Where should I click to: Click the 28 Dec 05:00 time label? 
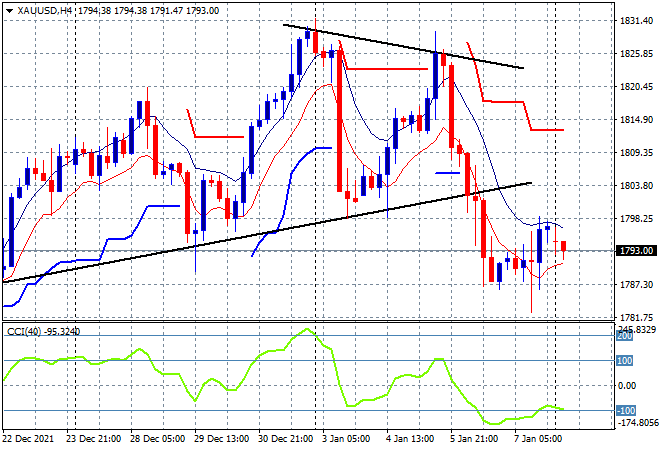click(157, 439)
